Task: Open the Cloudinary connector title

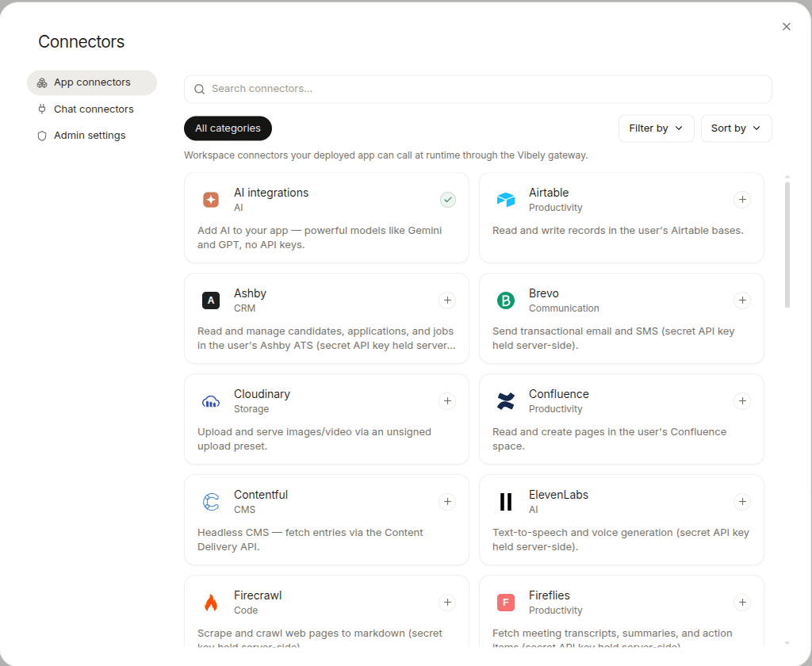Action: coord(262,394)
